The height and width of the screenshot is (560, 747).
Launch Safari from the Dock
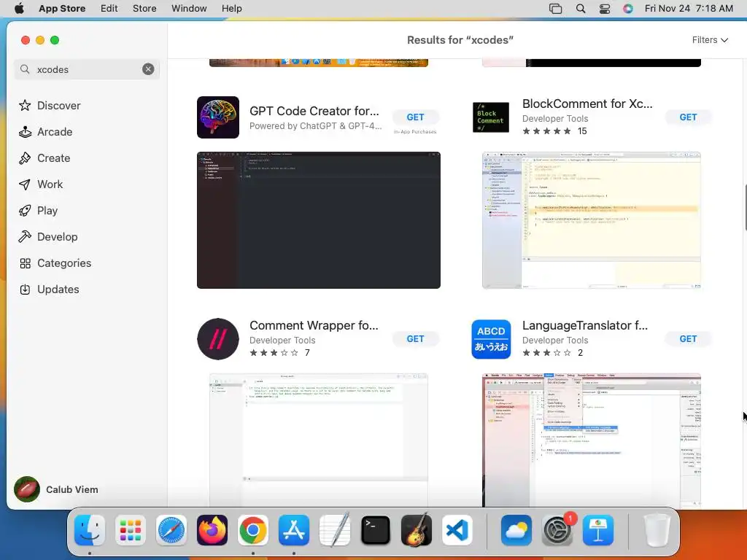[171, 530]
